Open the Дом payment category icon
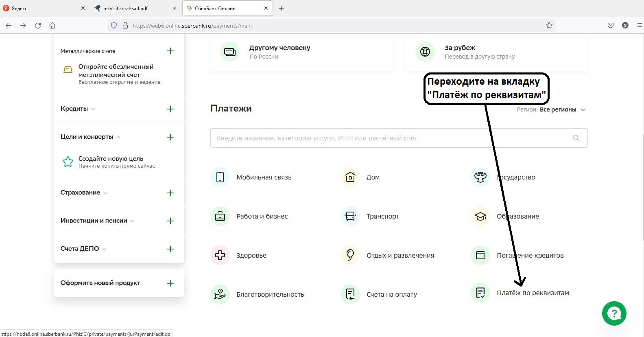Image resolution: width=644 pixels, height=337 pixels. [350, 177]
